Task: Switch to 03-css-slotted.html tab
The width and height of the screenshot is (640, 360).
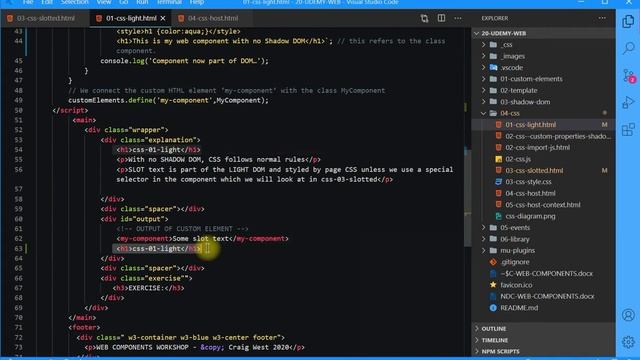Action: [46, 18]
